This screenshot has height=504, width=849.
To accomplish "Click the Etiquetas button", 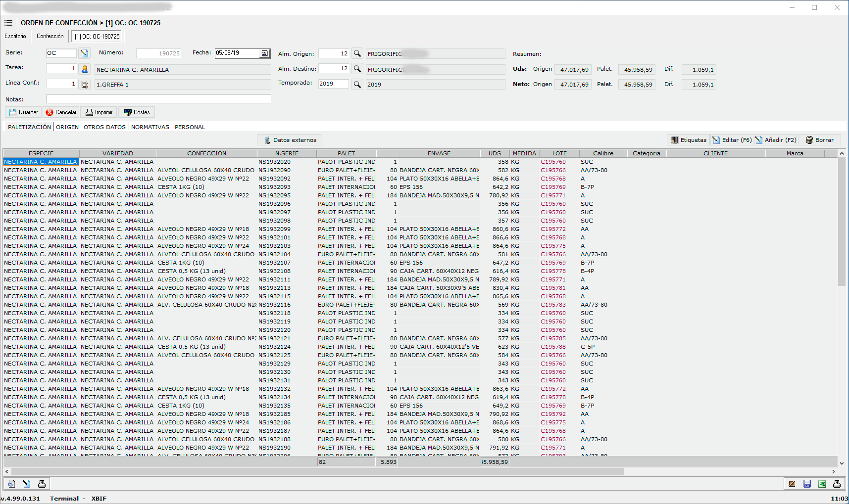I will (x=689, y=140).
